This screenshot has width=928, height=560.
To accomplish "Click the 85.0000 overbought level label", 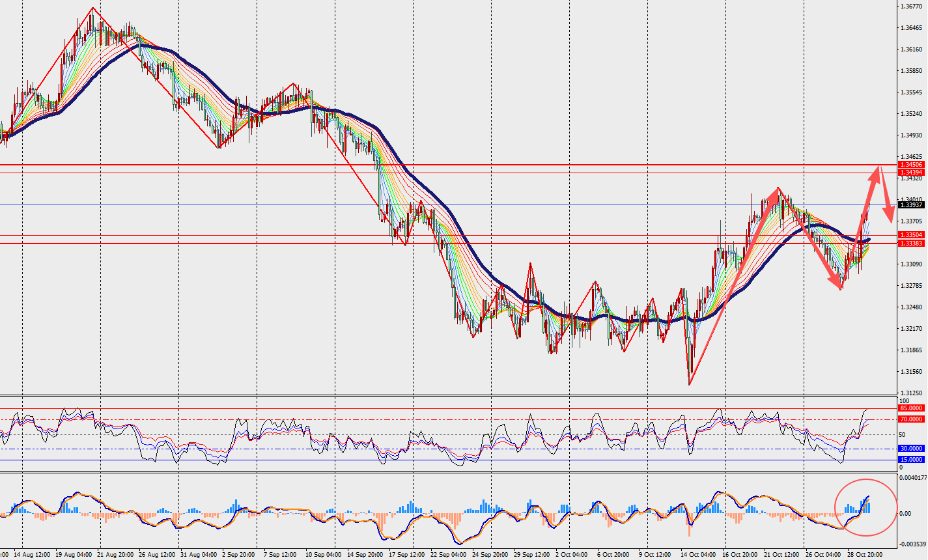I will [912, 408].
